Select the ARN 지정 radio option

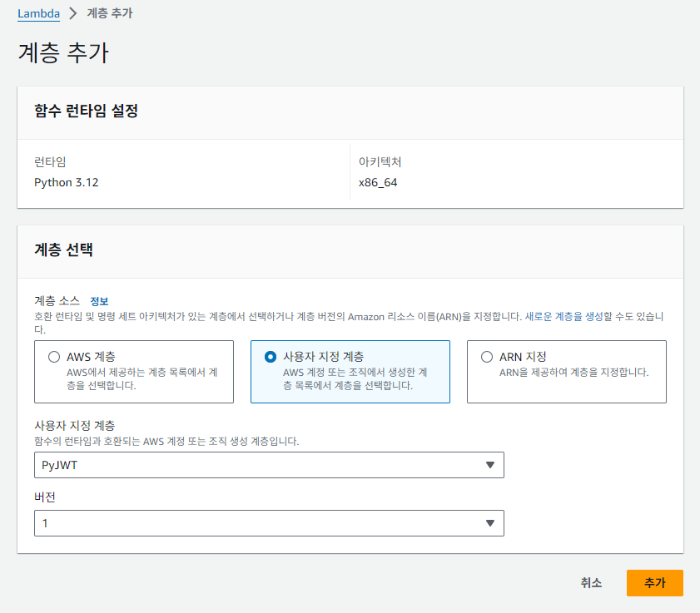coord(487,357)
